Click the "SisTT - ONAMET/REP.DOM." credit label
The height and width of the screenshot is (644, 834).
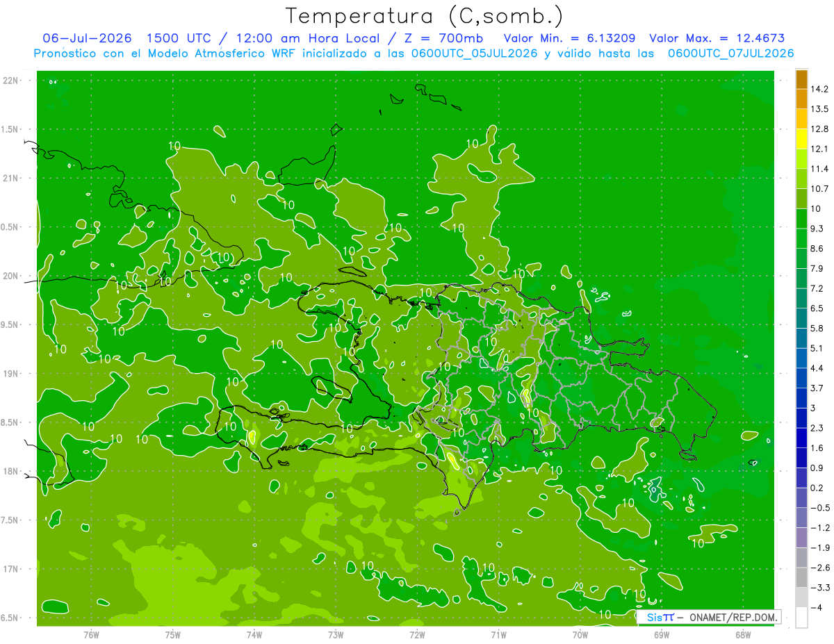[x=710, y=617]
